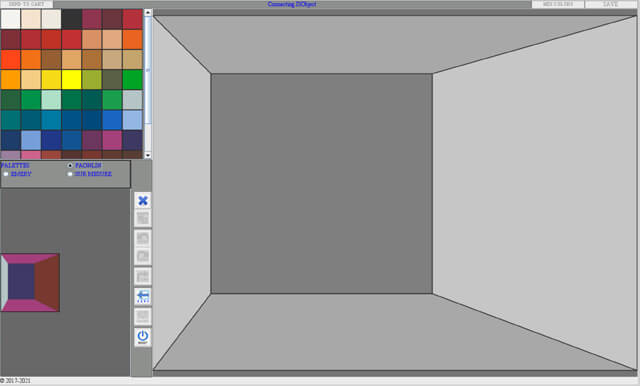The height and width of the screenshot is (386, 640).
Task: Click the button left of Save
Action: (x=558, y=4)
